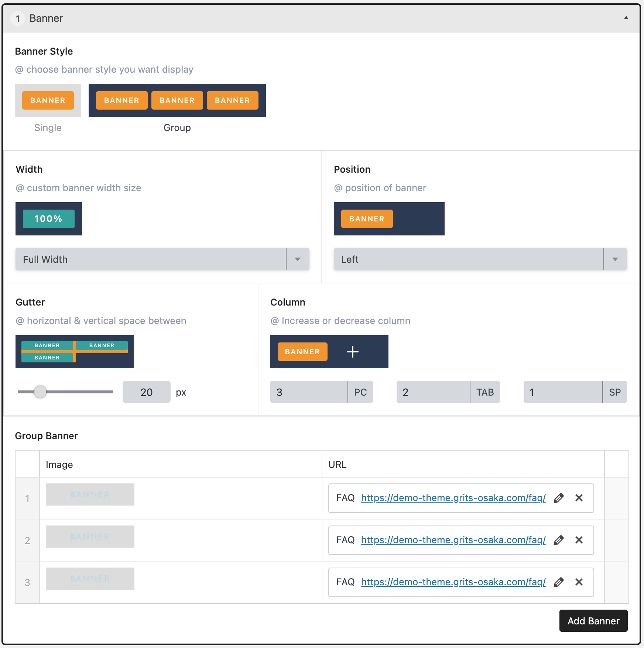The height and width of the screenshot is (648, 644).
Task: Click the Gutter slider handle
Action: point(40,392)
